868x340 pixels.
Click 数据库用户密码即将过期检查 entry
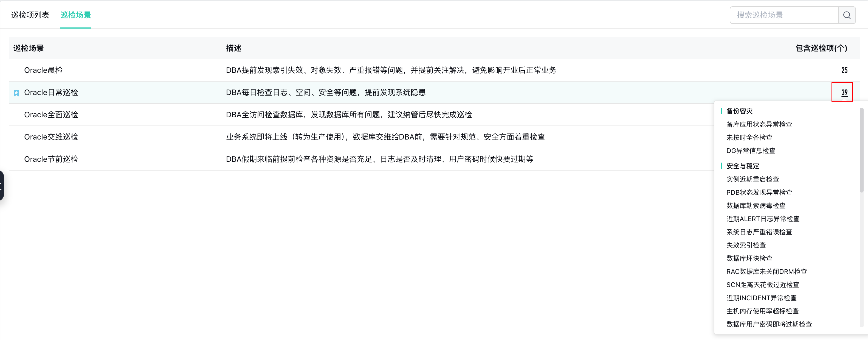769,325
